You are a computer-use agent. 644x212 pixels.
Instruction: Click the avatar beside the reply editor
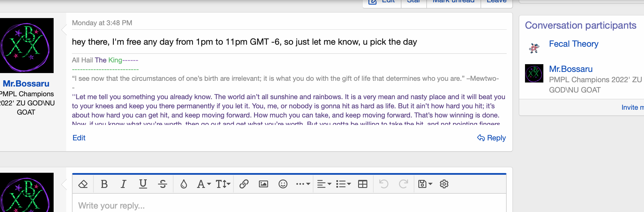pyautogui.click(x=27, y=192)
